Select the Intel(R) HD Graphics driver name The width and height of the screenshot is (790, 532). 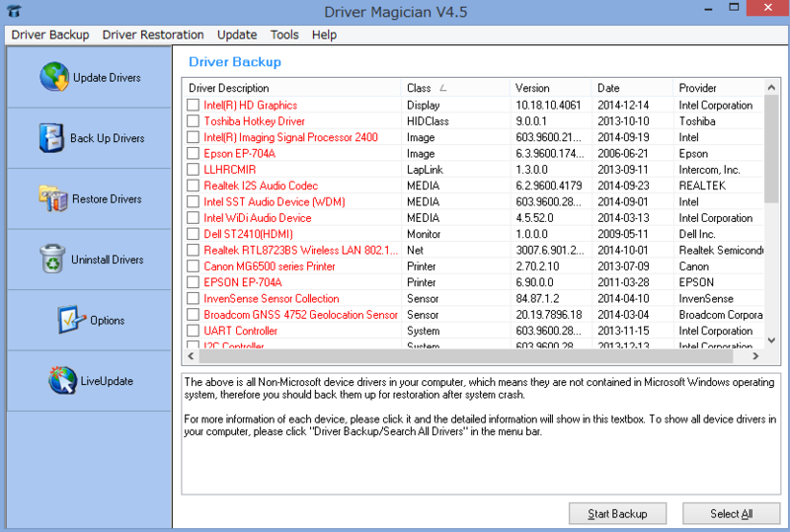coord(251,105)
